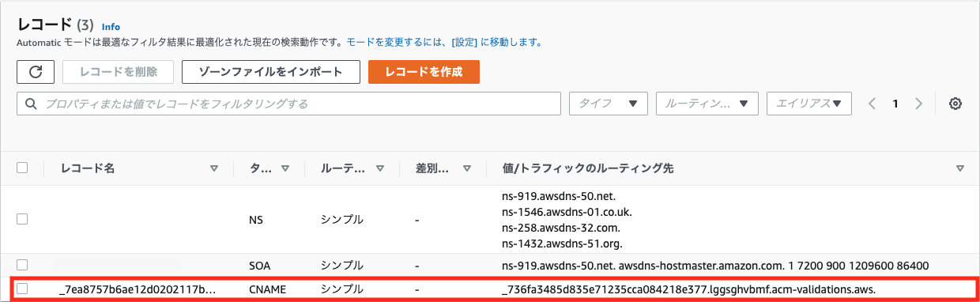Open the ルーティング policy filter dropdown

click(x=707, y=104)
